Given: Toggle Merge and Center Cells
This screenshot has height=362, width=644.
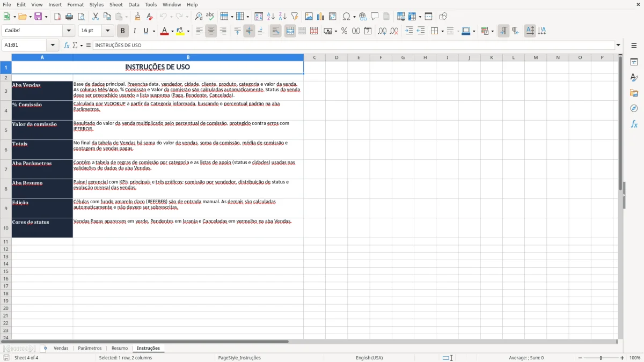Looking at the screenshot, I should tap(290, 31).
